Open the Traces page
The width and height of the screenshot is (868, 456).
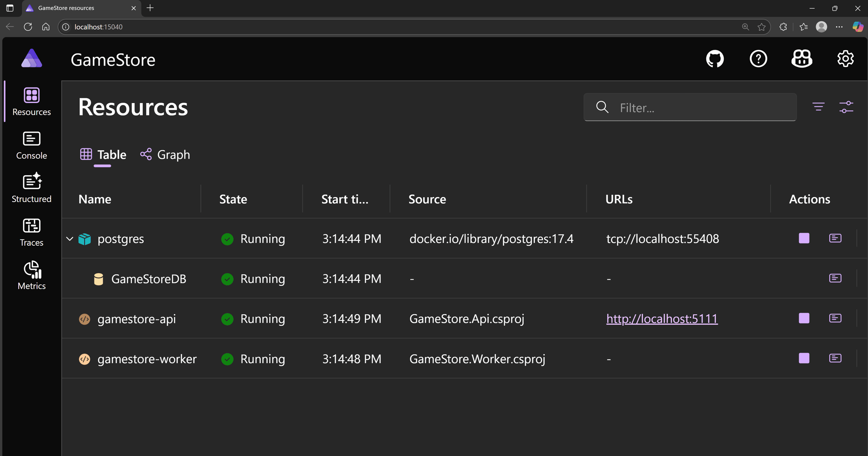pyautogui.click(x=31, y=232)
